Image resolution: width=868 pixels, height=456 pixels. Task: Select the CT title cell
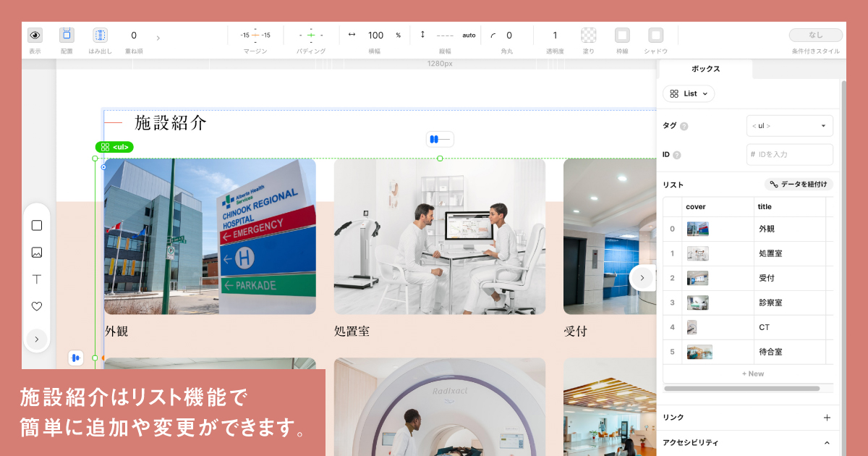pyautogui.click(x=790, y=327)
